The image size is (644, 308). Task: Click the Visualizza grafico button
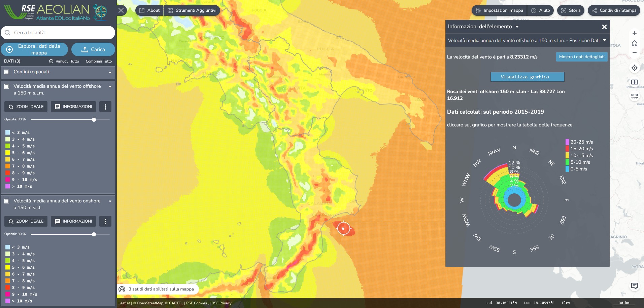point(528,77)
